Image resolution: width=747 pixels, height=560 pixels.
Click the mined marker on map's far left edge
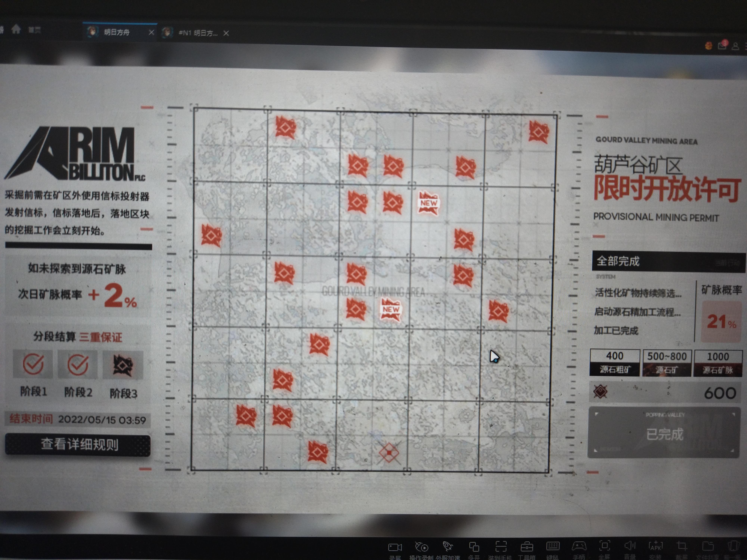click(211, 236)
